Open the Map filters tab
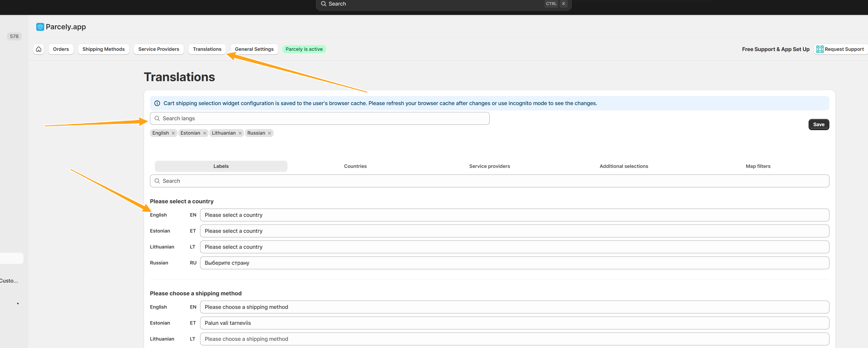This screenshot has height=348, width=868. coord(758,166)
